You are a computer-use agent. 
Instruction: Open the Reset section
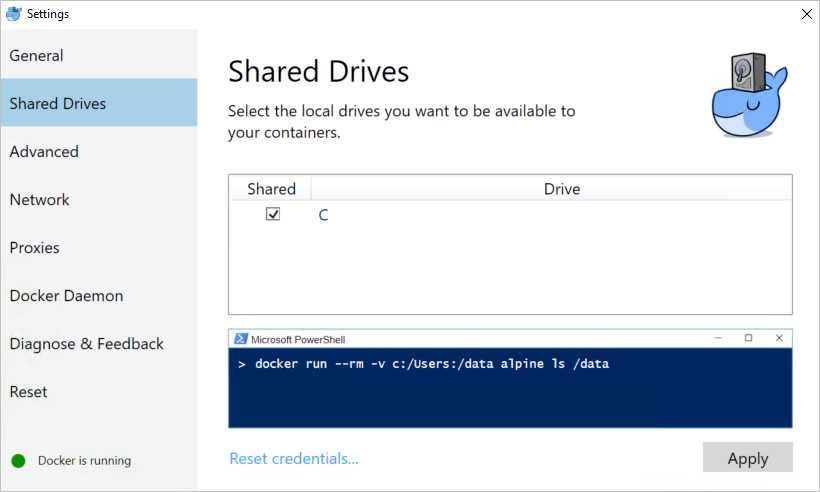99,392
